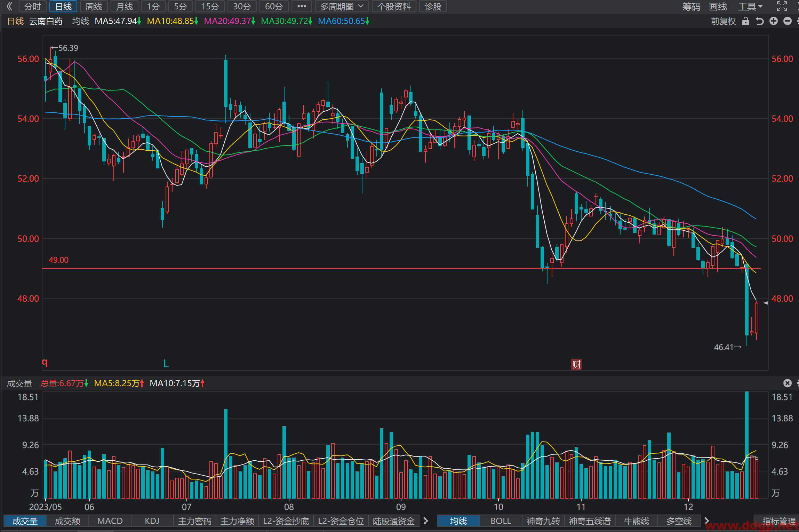Enable the BOLL overlay indicator
Screen dimensions: 799x532
click(501, 521)
